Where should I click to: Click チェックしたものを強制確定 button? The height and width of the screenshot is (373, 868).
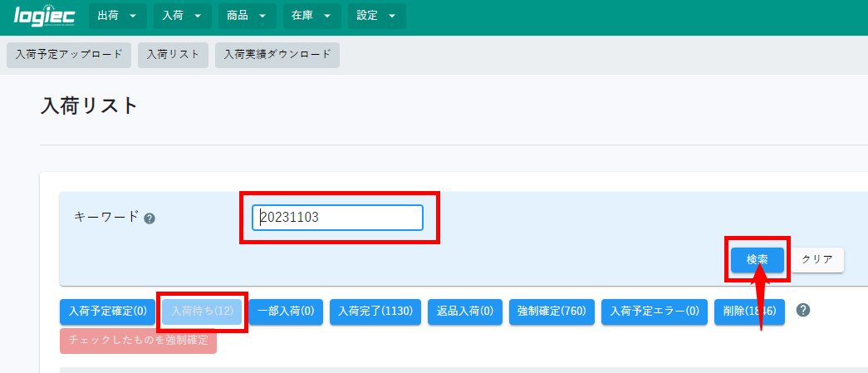pos(138,341)
